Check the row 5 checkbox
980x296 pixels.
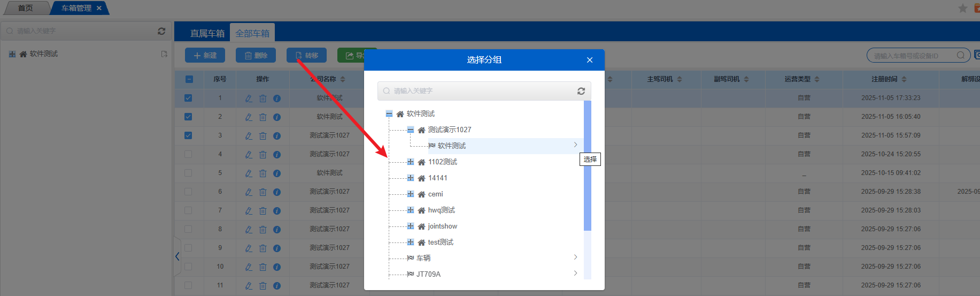188,173
